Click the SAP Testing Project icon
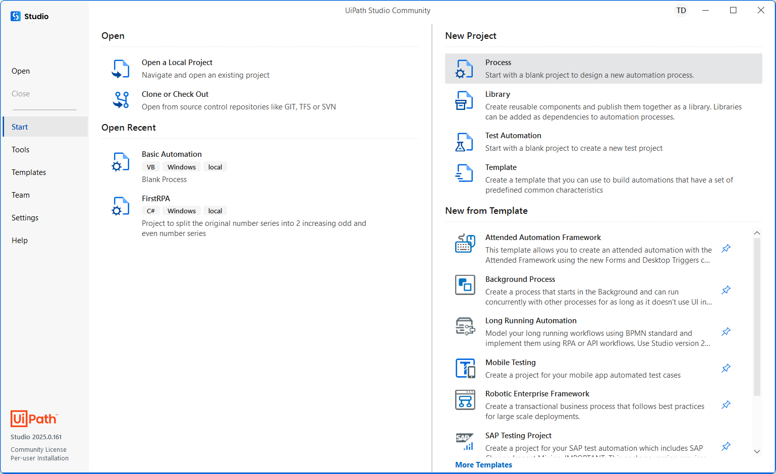Screen dimensions: 776x474 465,441
